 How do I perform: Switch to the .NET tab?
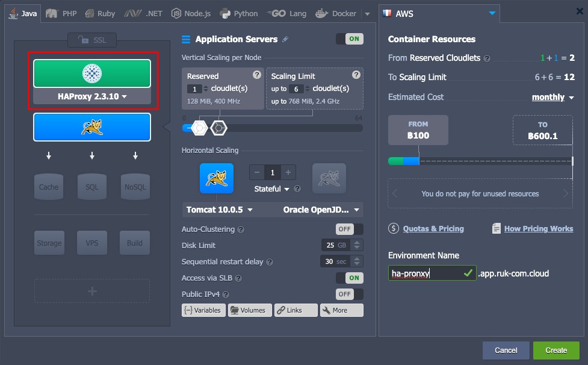pos(143,14)
